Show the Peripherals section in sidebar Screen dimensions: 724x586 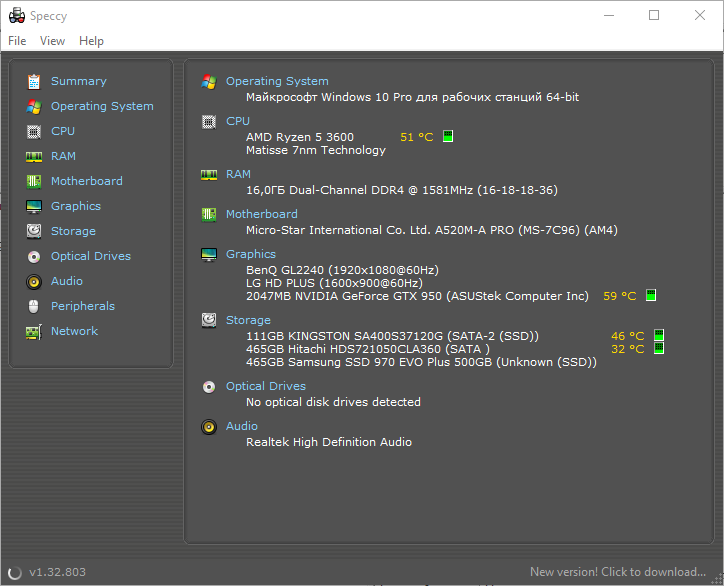click(83, 306)
